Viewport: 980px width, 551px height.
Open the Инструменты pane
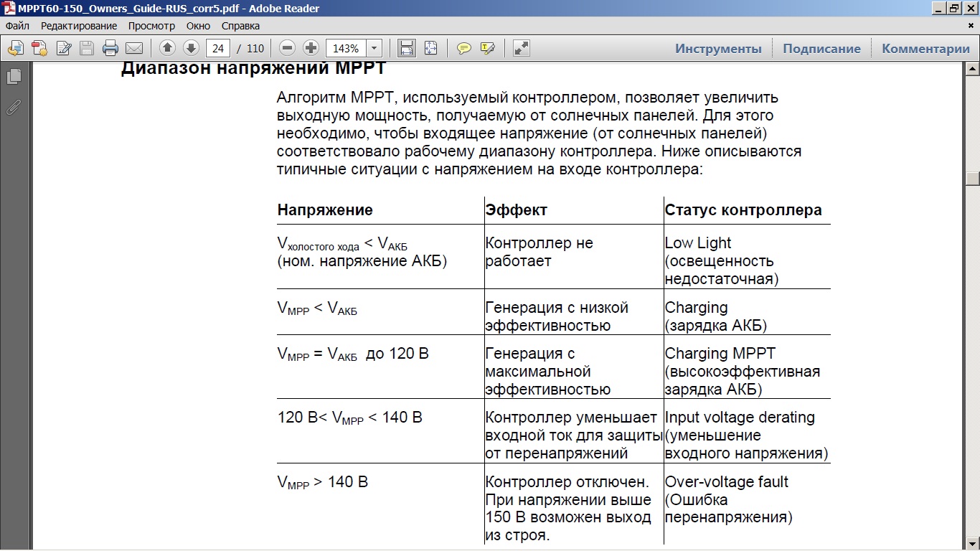pos(718,49)
